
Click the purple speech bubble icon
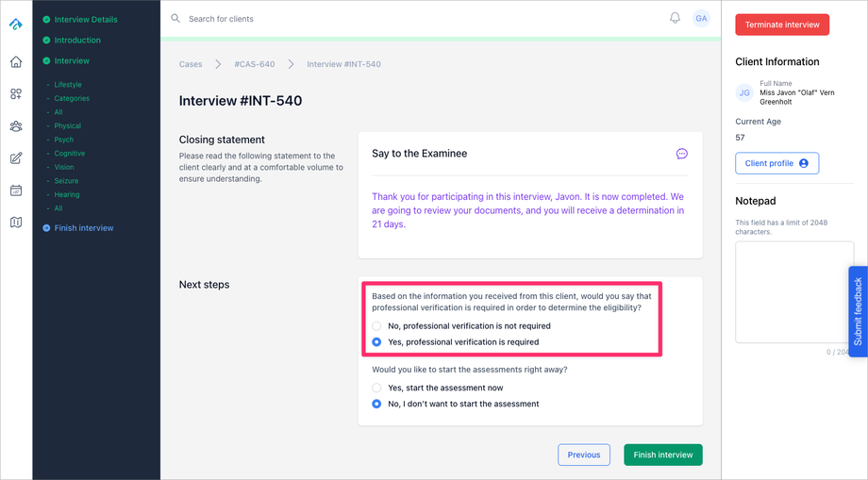(x=681, y=154)
